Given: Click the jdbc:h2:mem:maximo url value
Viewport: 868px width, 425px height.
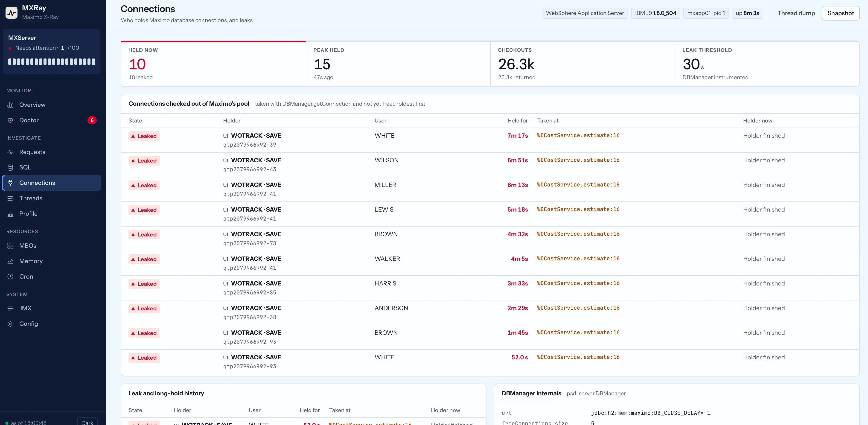Looking at the screenshot, I should (650, 413).
